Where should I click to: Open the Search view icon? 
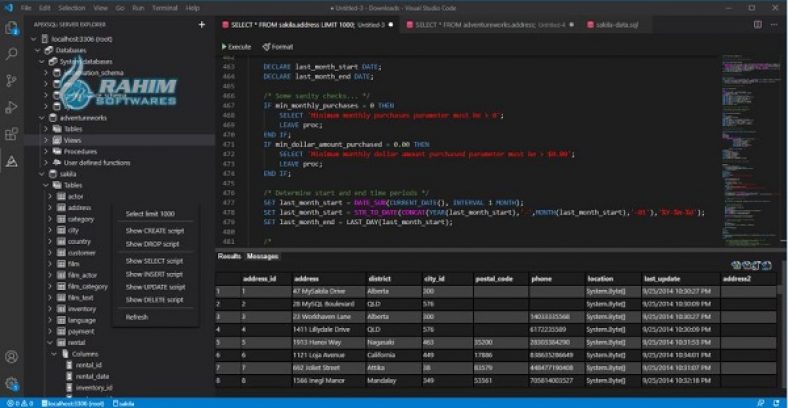[x=11, y=54]
